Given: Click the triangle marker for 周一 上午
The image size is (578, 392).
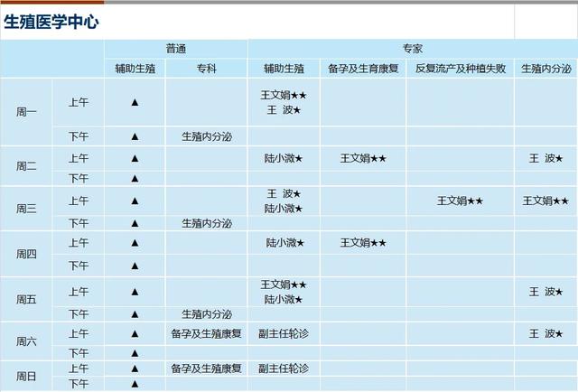Looking at the screenshot, I should click(x=135, y=103).
